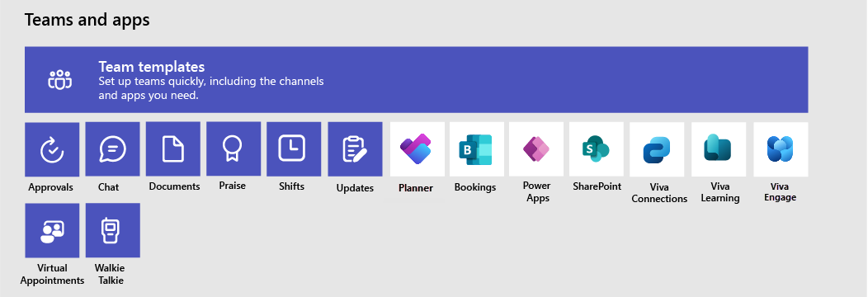
Task: Click the Team templates heading text
Action: [x=152, y=67]
